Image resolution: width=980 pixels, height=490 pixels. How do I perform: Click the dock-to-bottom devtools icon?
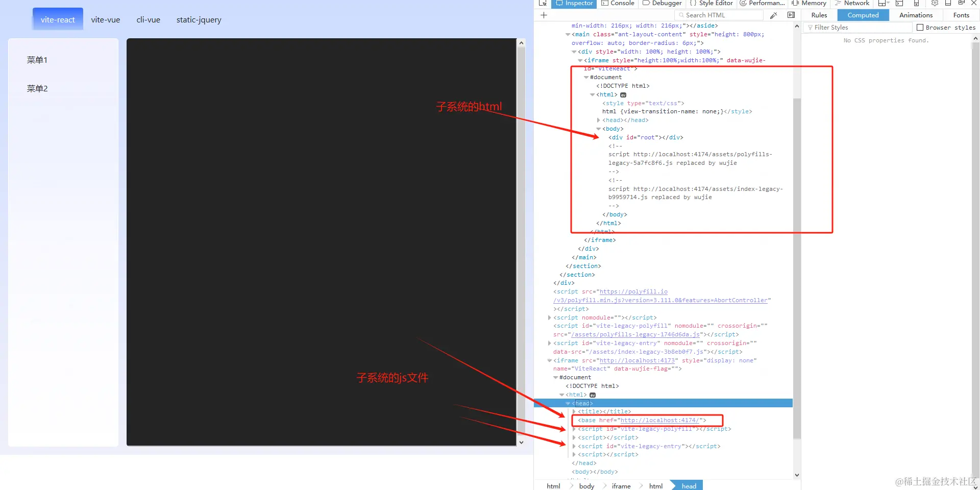[948, 3]
